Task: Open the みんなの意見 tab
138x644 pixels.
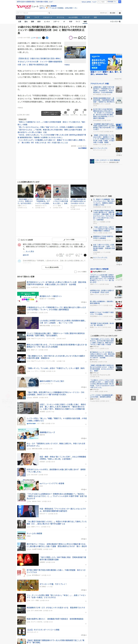Action: coord(73,17)
